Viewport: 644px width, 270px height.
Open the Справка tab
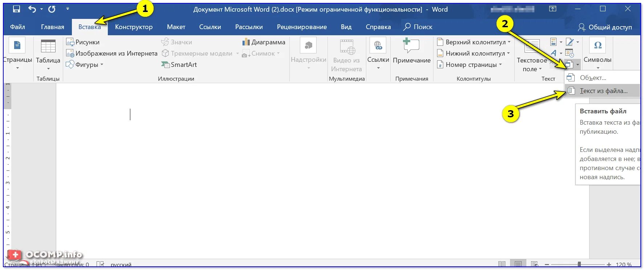(x=378, y=27)
